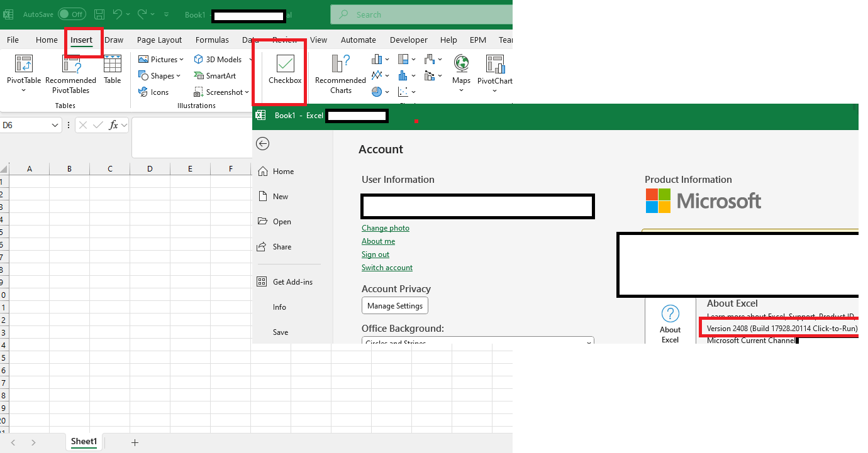Switch to the Formulas tab
The height and width of the screenshot is (453, 868).
click(212, 40)
